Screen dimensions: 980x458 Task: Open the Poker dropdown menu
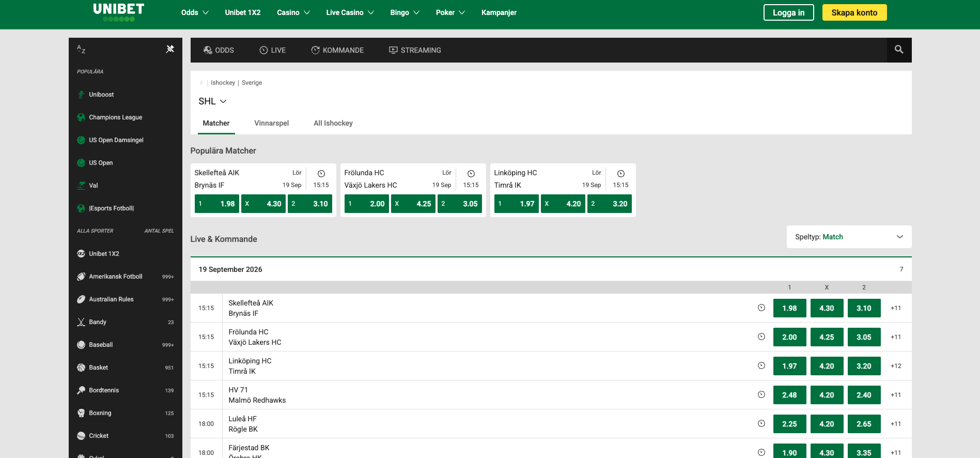(450, 12)
